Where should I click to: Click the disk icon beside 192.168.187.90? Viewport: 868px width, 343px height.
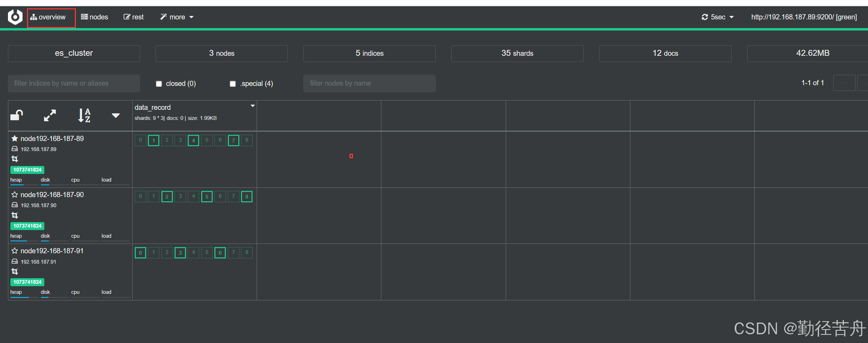click(15, 205)
